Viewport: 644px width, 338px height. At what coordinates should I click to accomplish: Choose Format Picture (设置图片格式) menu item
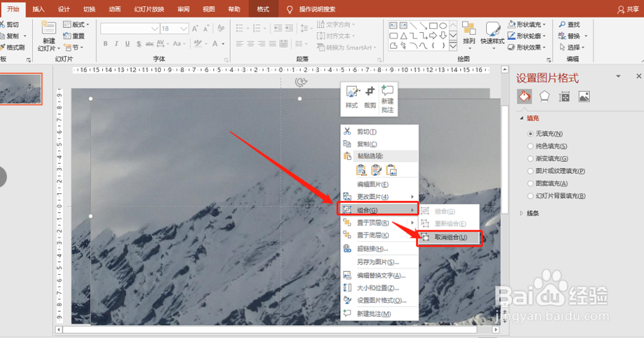379,301
